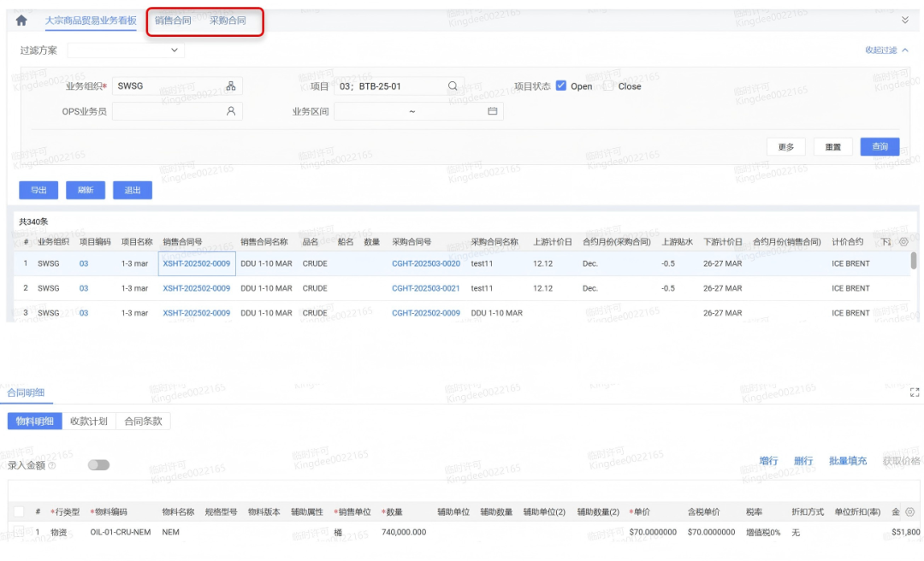
Task: Uncheck the Open project status checkbox
Action: (x=561, y=86)
